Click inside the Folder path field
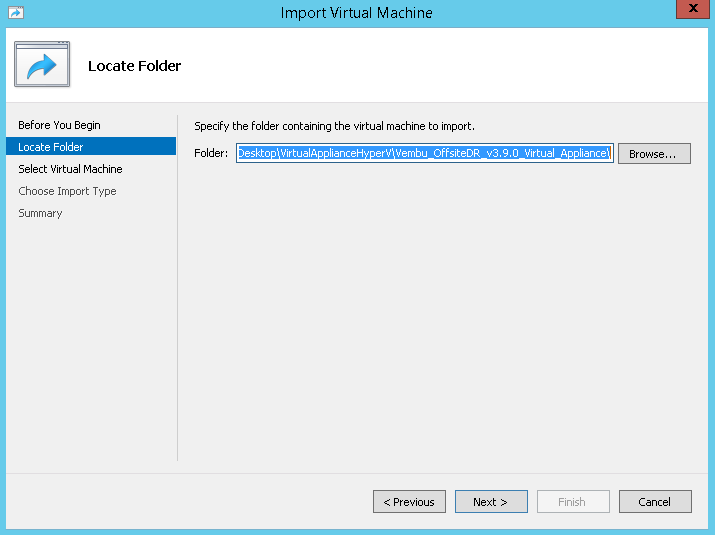 pos(425,153)
